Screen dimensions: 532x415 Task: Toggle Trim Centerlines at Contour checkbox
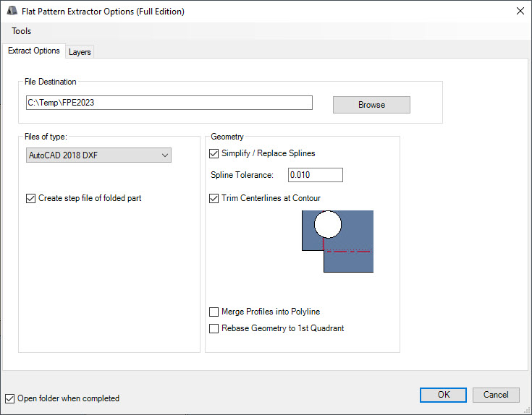(x=214, y=198)
